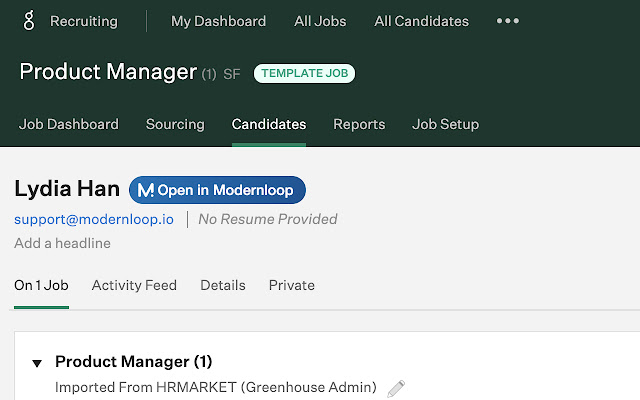
Task: Click Add a headline field
Action: pos(62,243)
